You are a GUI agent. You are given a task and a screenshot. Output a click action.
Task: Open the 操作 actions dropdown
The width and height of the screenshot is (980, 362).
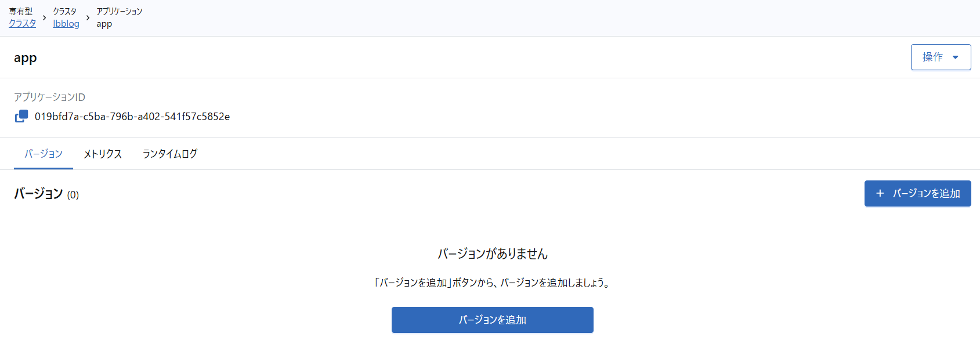[940, 57]
